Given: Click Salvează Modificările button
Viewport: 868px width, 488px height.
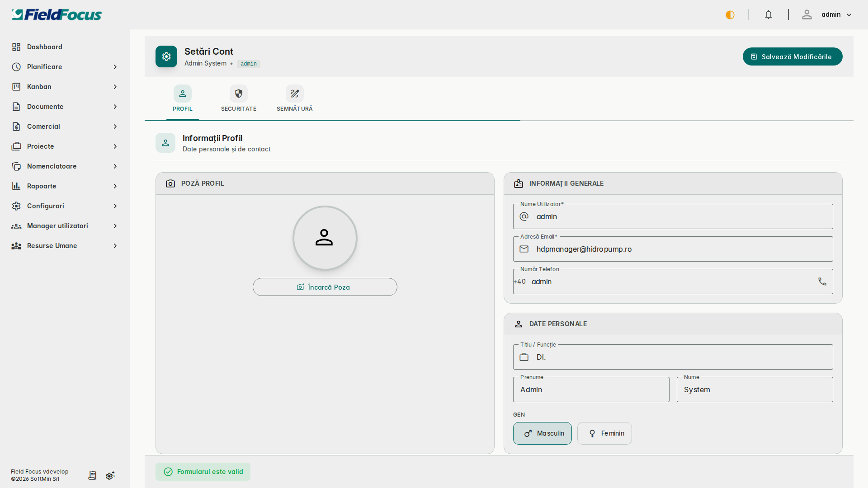Looking at the screenshot, I should click(x=792, y=56).
